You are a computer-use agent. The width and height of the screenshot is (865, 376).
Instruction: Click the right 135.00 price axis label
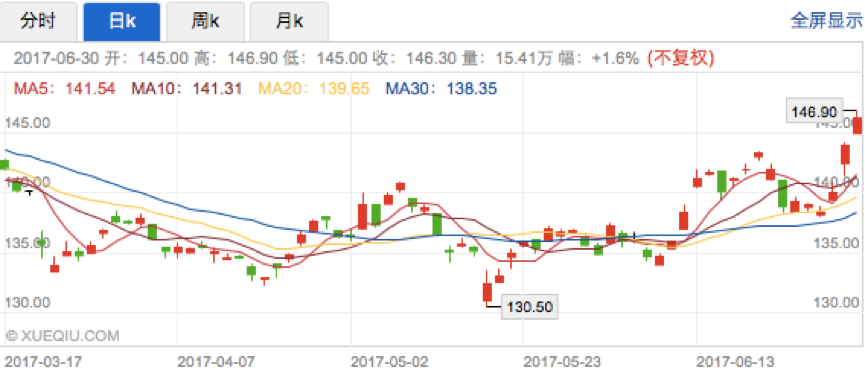click(837, 243)
